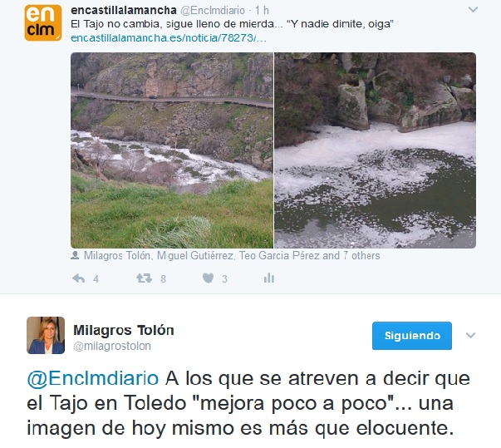Click the 1 h tweet timestamp
The height and width of the screenshot is (448, 501).
[262, 11]
